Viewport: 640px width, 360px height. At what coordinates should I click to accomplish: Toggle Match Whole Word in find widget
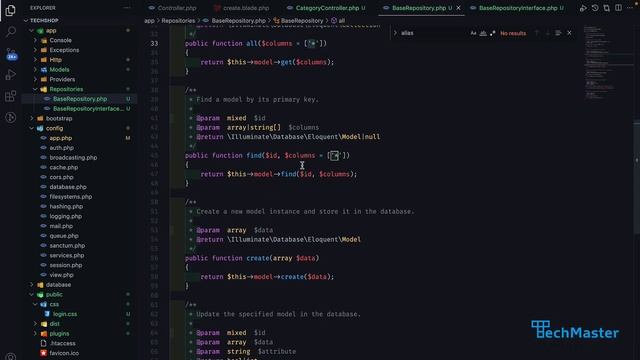coord(483,33)
